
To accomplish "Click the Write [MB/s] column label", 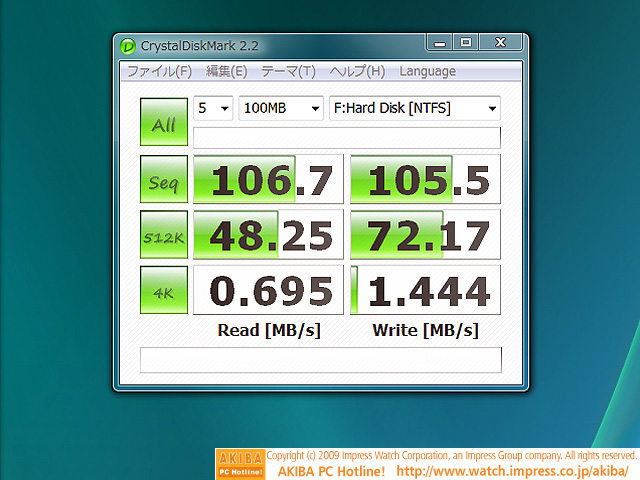I will coord(425,330).
